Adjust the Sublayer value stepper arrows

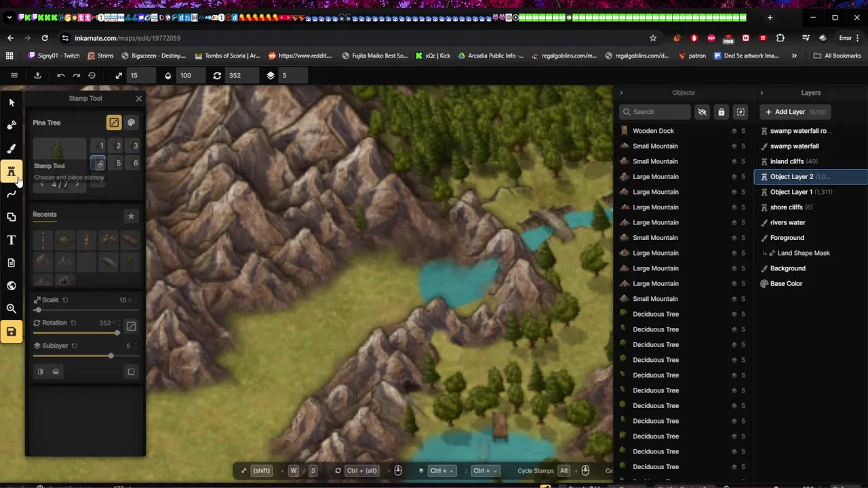click(136, 346)
